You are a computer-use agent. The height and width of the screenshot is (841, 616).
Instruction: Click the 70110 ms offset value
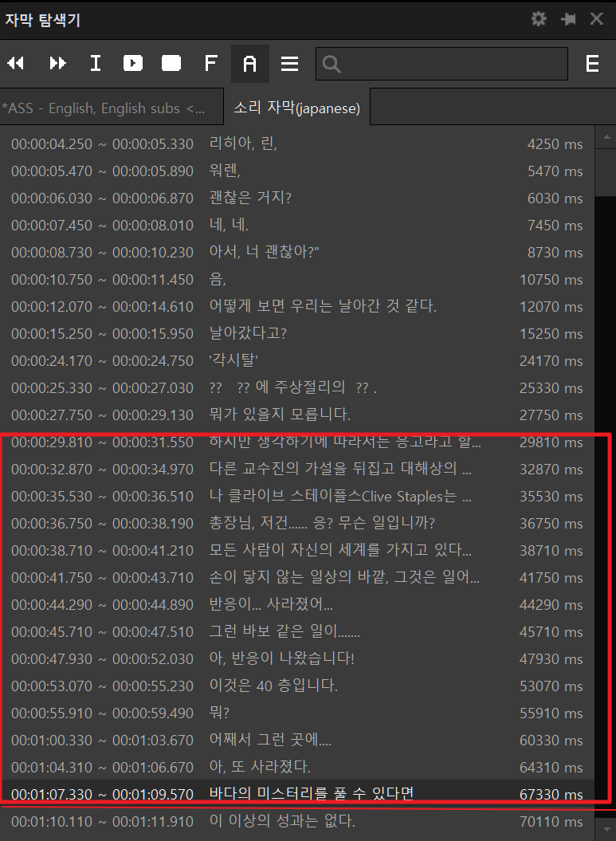(551, 822)
